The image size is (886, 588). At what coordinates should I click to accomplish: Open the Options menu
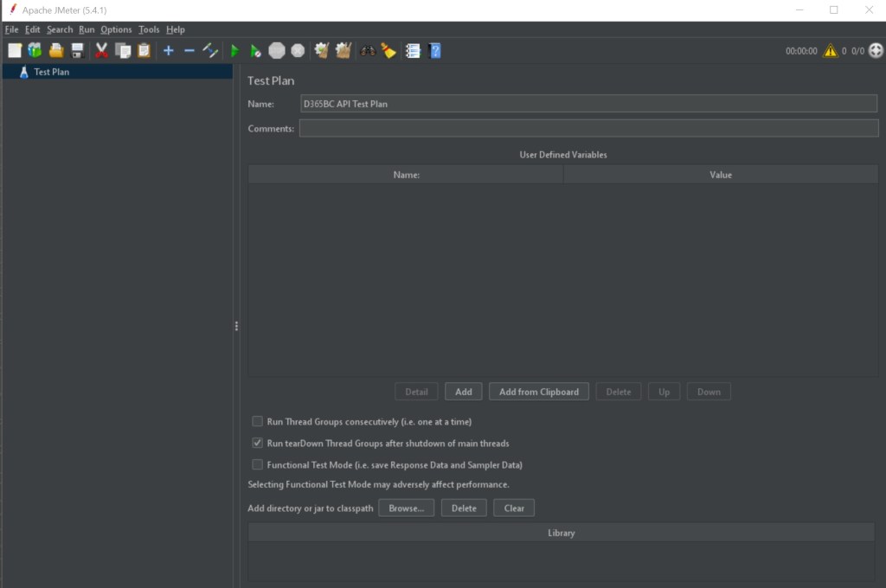click(116, 29)
